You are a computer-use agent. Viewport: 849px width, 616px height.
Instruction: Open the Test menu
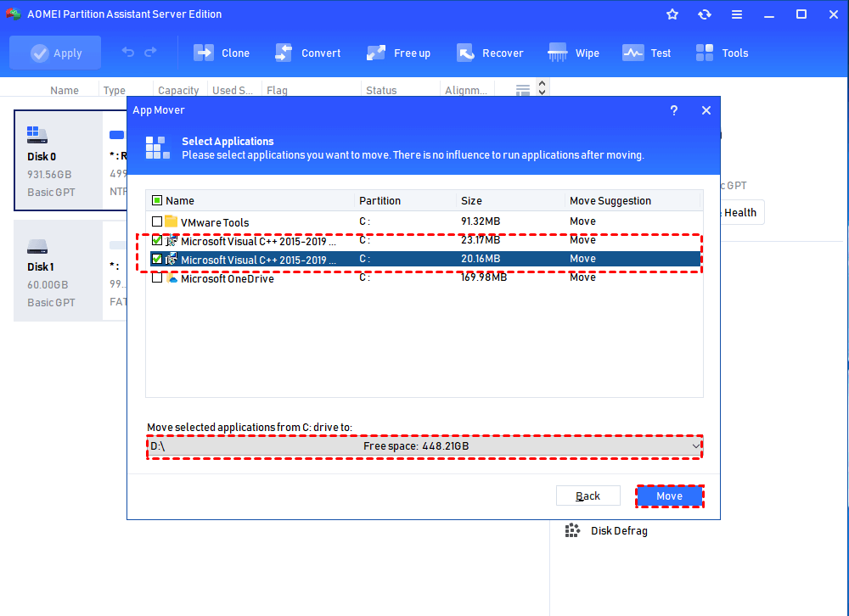pyautogui.click(x=646, y=53)
